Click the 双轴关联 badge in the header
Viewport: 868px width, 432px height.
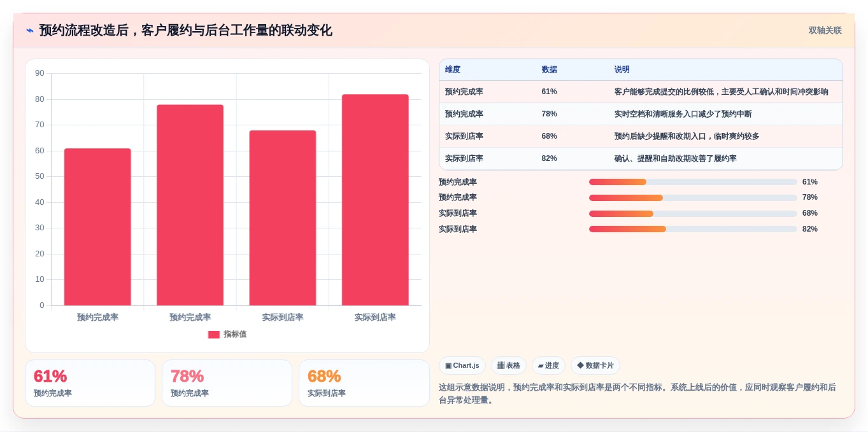(825, 31)
